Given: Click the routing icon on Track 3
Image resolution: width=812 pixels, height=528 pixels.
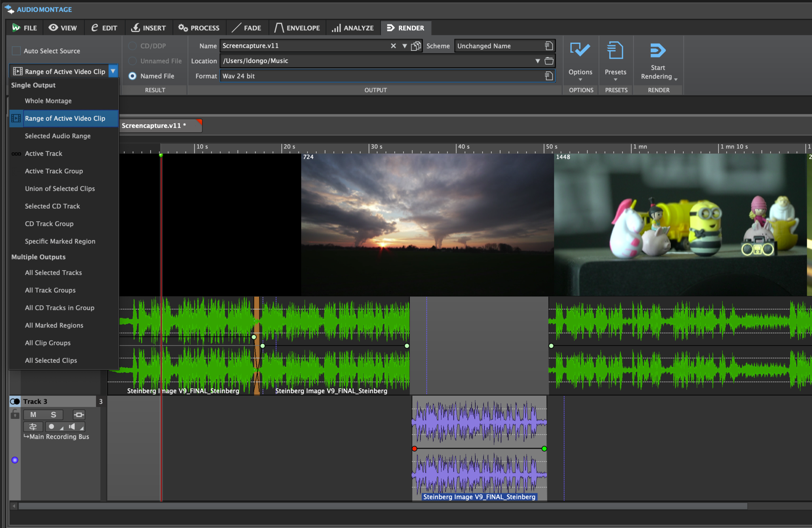Looking at the screenshot, I should pyautogui.click(x=33, y=427).
